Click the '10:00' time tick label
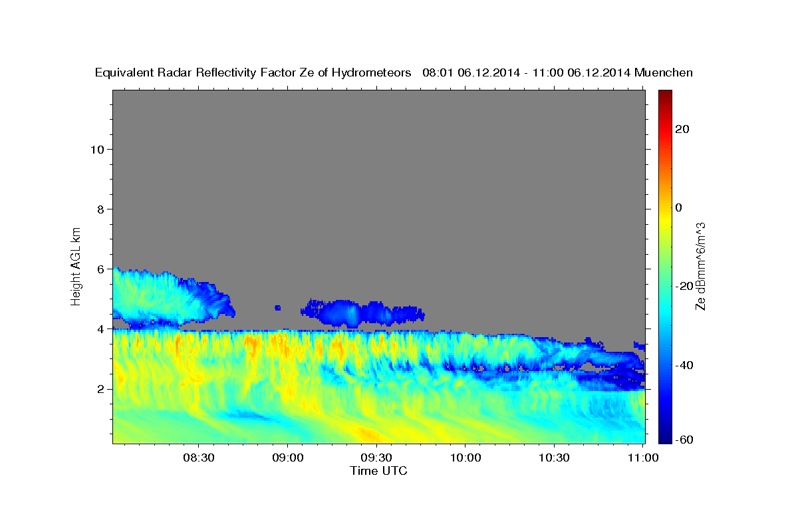The image size is (798, 532). [465, 458]
